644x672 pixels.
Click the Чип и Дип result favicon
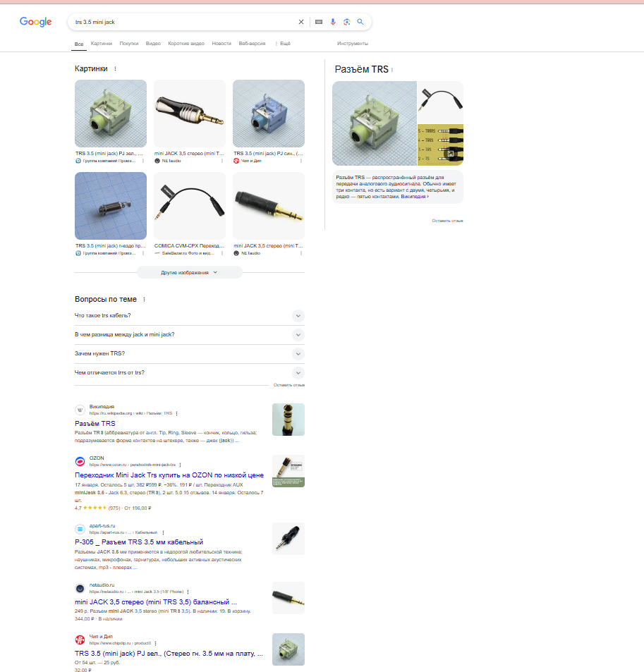(x=80, y=640)
